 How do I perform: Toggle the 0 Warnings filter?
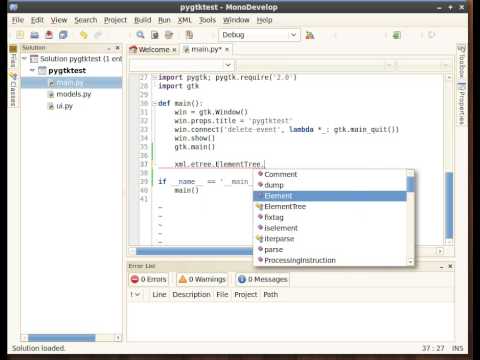pos(202,279)
